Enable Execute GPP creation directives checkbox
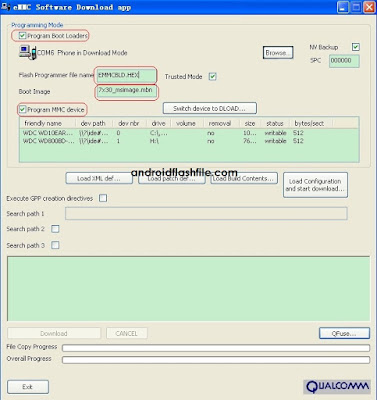377x400 pixels. pyautogui.click(x=103, y=198)
